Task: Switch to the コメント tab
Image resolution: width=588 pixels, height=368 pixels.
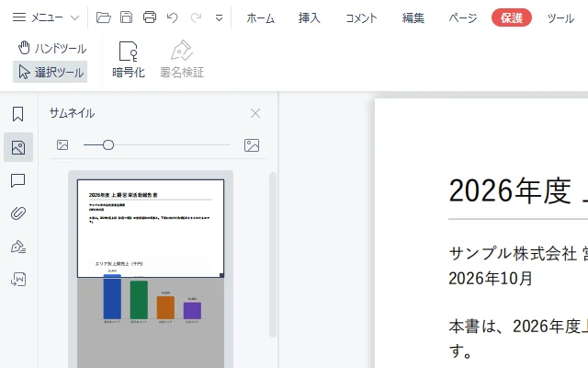Action: (x=361, y=18)
